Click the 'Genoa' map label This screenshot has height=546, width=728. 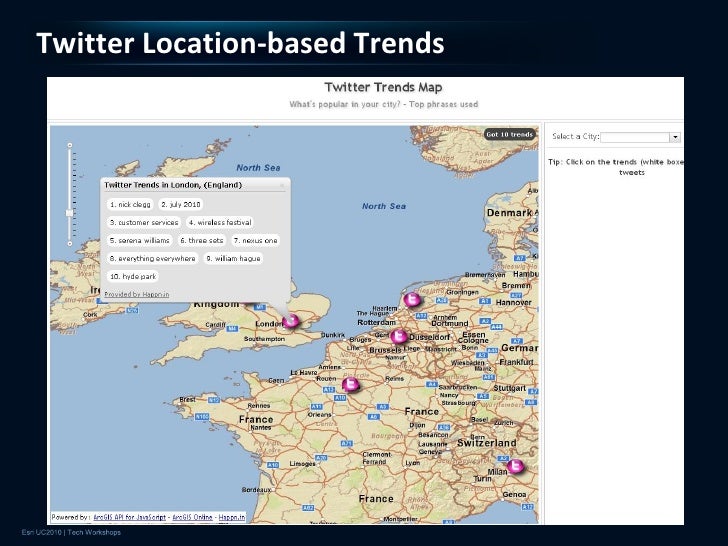(x=514, y=494)
